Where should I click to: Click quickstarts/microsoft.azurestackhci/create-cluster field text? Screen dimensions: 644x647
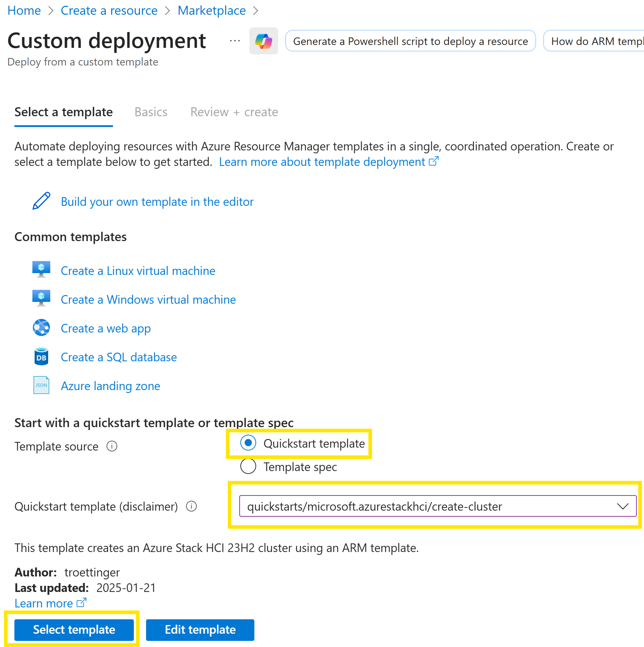click(375, 506)
